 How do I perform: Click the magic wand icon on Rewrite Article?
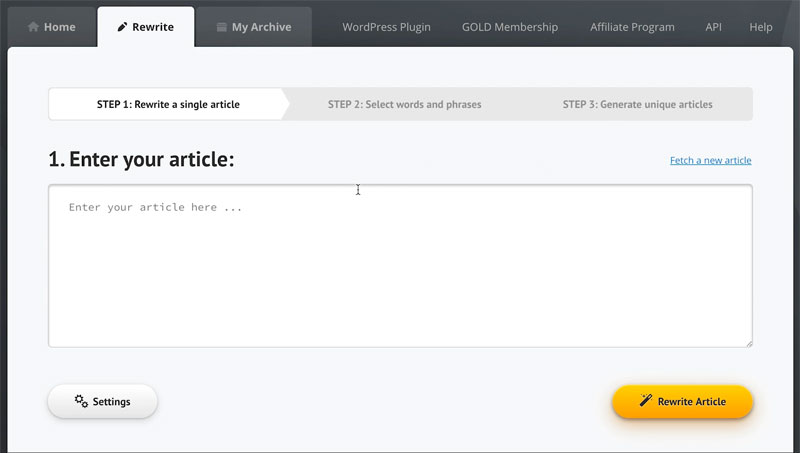(x=645, y=400)
